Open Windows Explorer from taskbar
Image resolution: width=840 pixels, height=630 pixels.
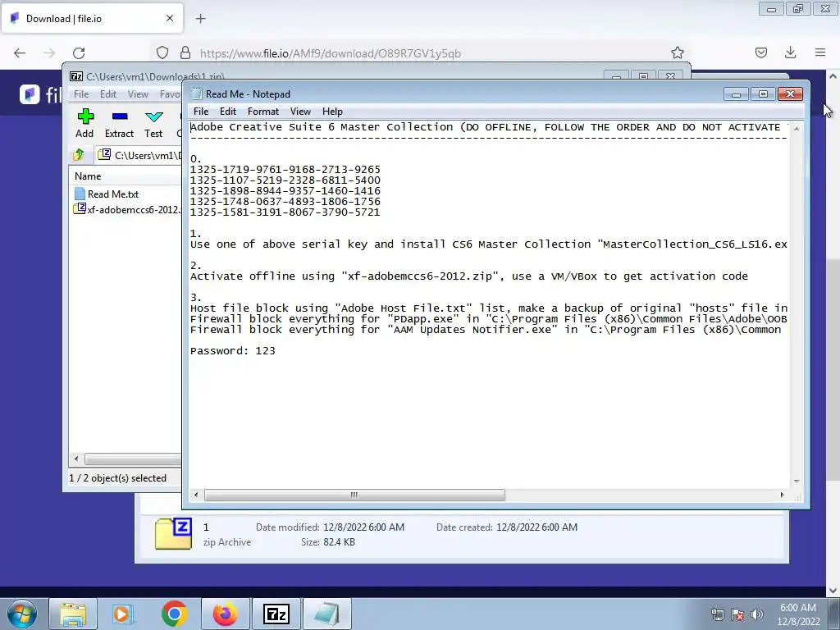point(73,614)
